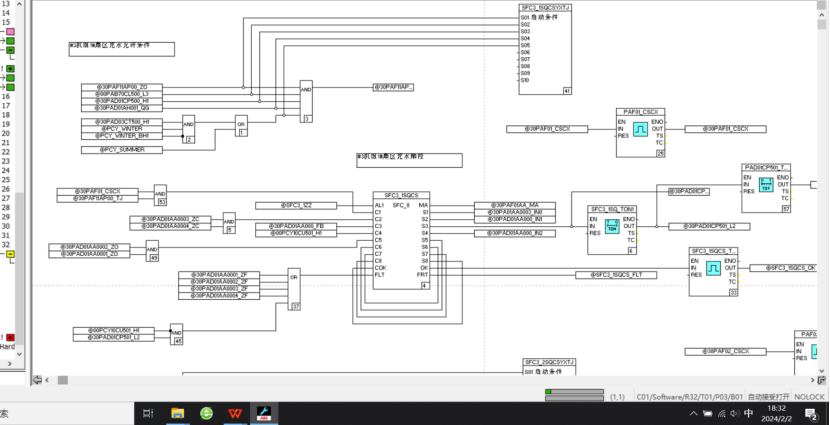
Task: Open the clock showing 18:32
Action: coord(776,413)
